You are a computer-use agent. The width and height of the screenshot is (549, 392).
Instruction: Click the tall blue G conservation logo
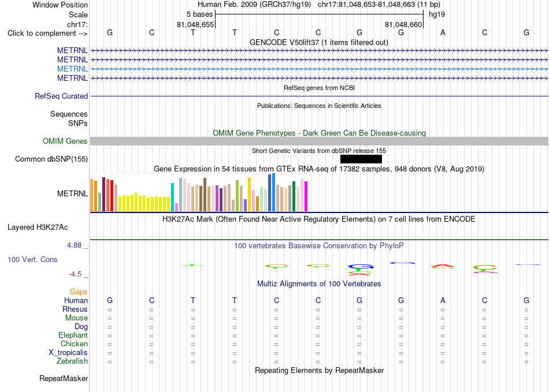click(x=361, y=267)
